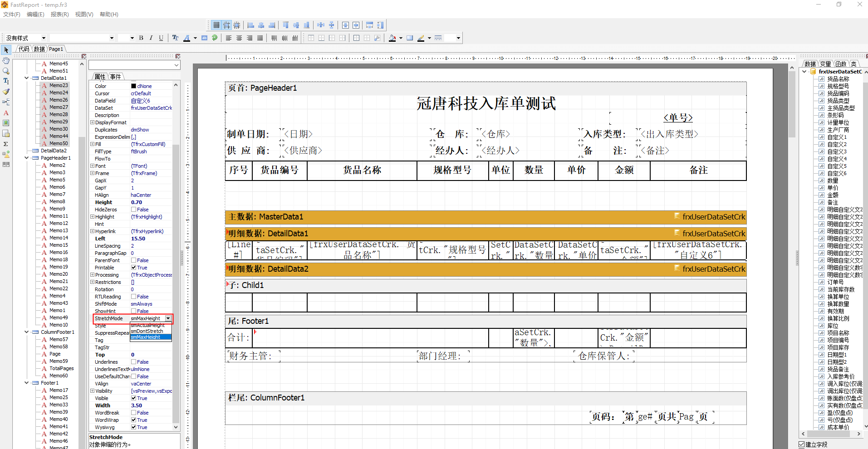The height and width of the screenshot is (449, 868).
Task: Expand the Frame property node
Action: (x=92, y=173)
